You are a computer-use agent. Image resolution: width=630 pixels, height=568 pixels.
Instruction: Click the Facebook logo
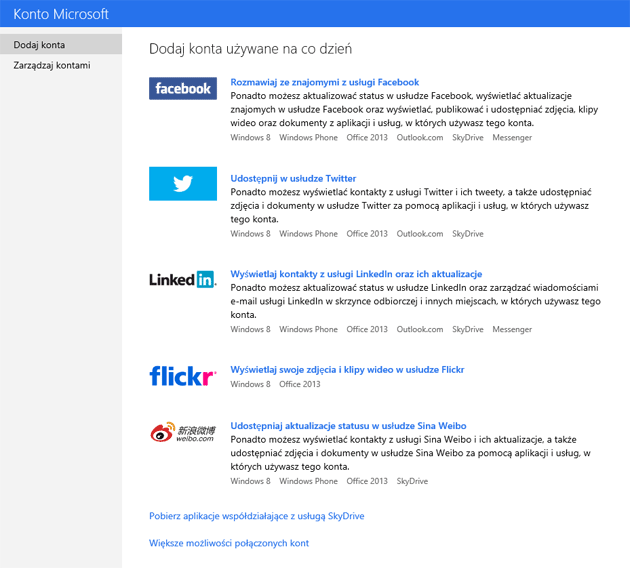[183, 88]
